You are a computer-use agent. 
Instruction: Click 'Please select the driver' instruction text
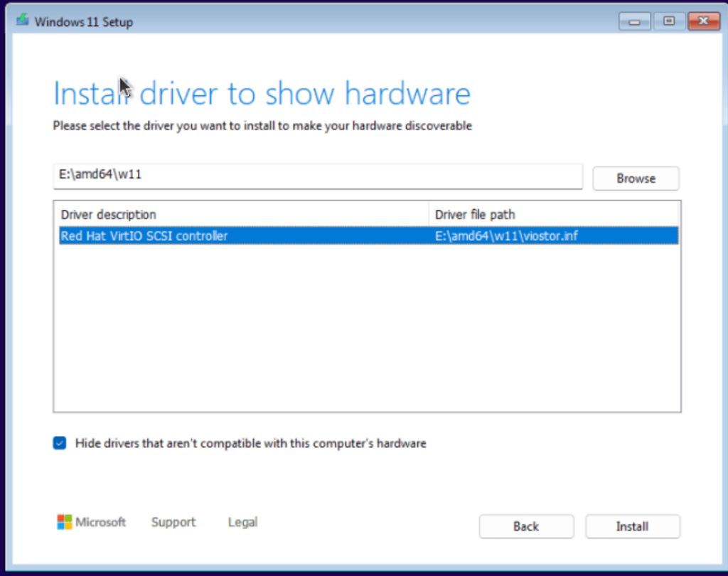(262, 126)
